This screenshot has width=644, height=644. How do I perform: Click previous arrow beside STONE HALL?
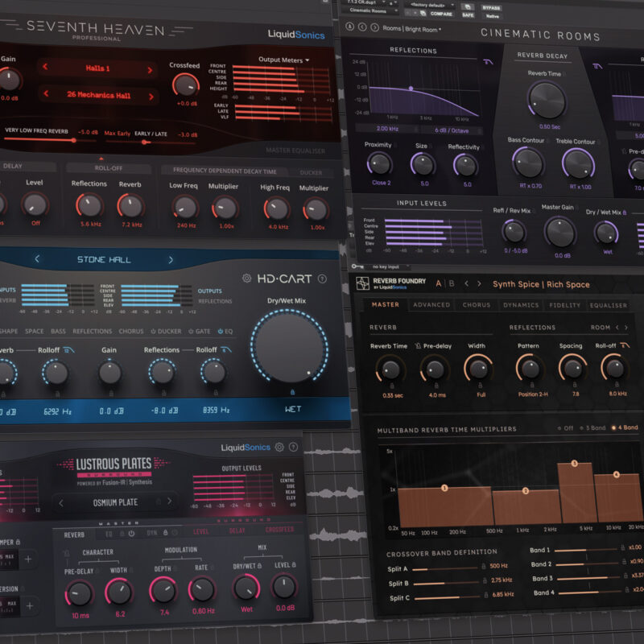[37, 258]
